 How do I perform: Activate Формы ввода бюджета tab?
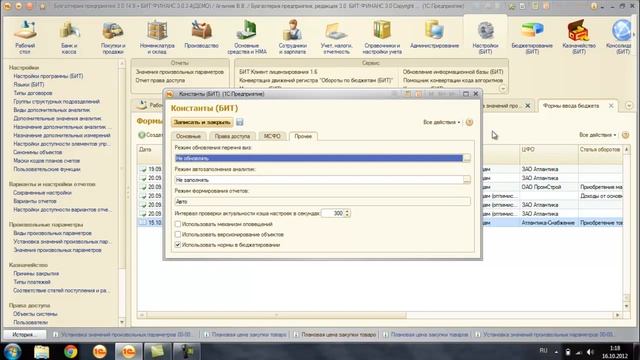571,106
